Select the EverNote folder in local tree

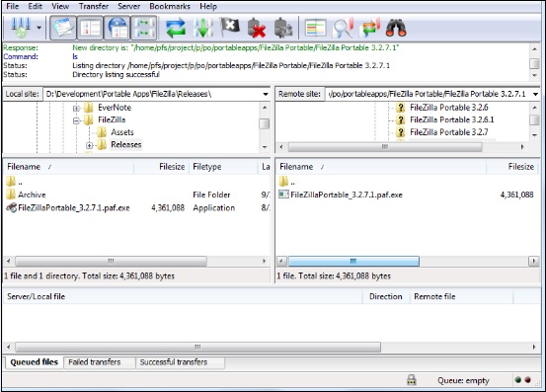tap(115, 108)
